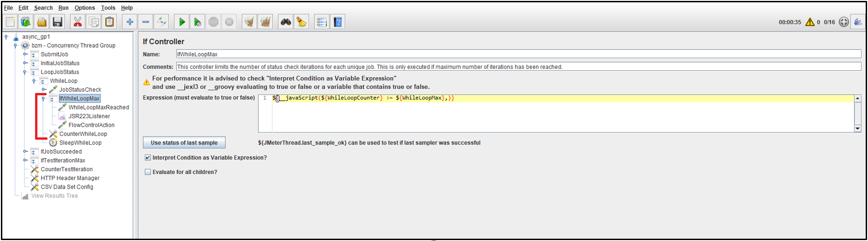
Task: Open the Templates icon in toolbar
Action: 26,22
